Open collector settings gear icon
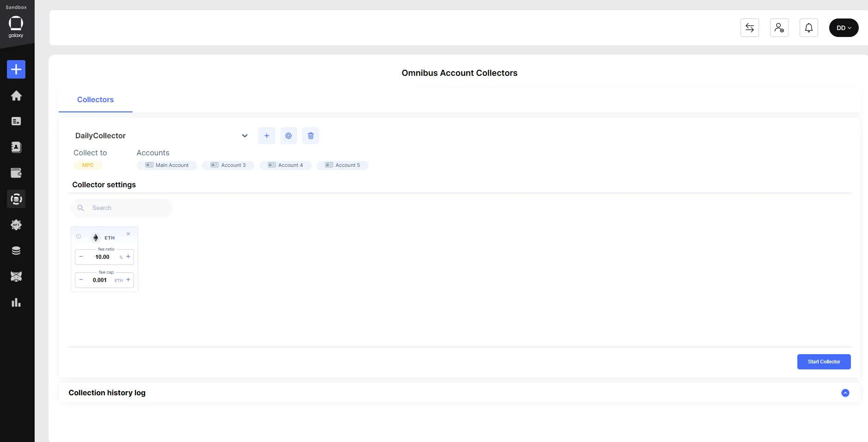 click(x=288, y=135)
